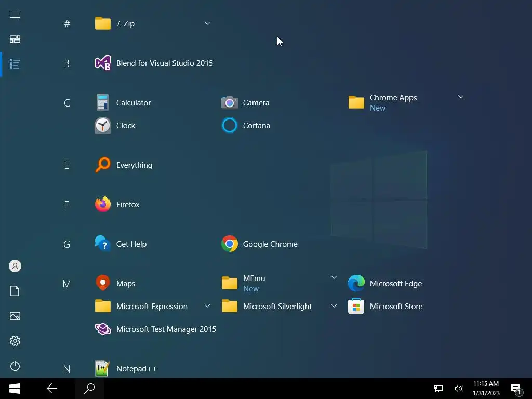Click the Windows Start button
This screenshot has width=532, height=399.
click(x=15, y=389)
